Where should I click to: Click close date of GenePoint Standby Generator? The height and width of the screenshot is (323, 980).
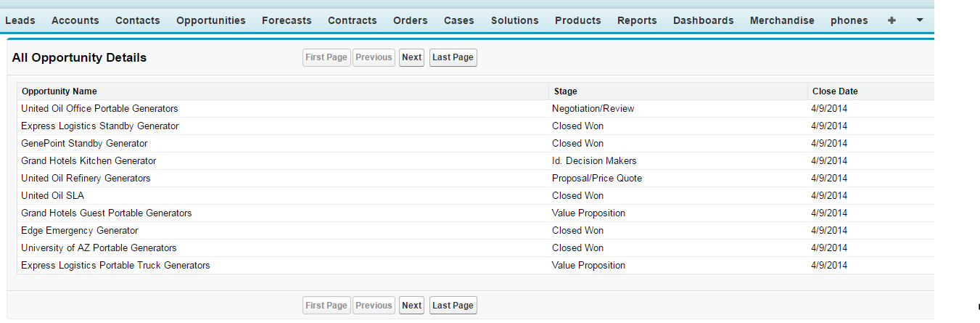tap(829, 144)
